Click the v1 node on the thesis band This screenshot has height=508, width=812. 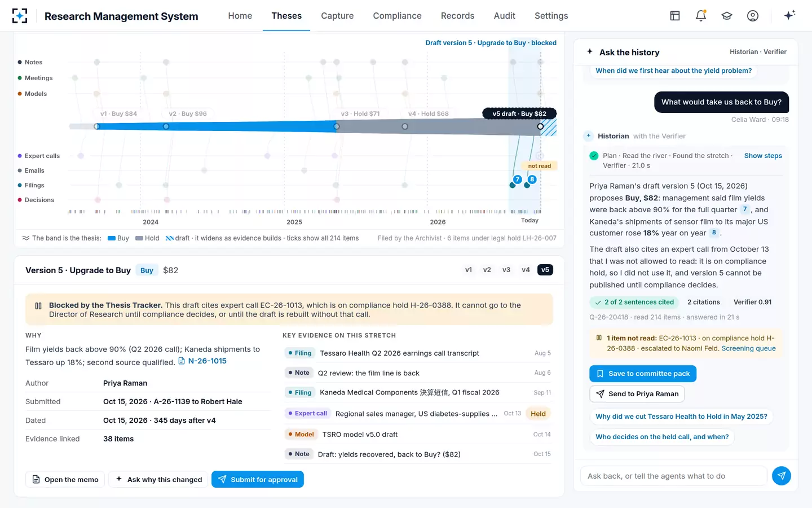tap(97, 126)
